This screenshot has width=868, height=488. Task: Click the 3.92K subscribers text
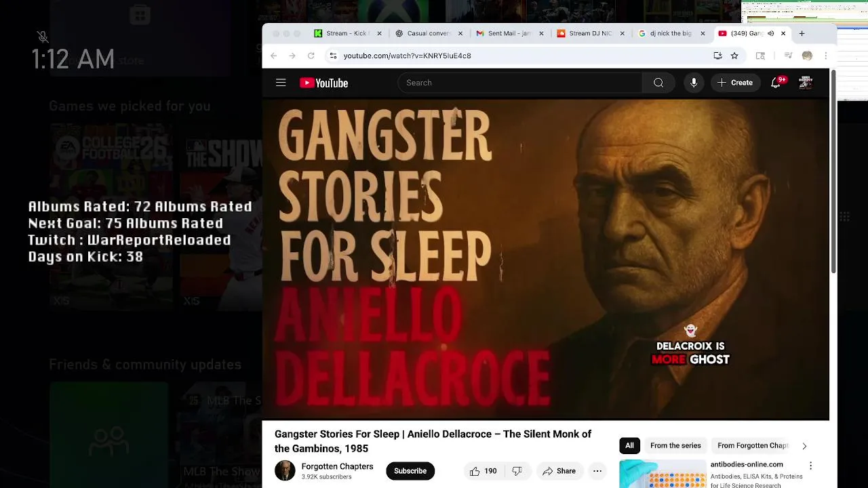(326, 477)
